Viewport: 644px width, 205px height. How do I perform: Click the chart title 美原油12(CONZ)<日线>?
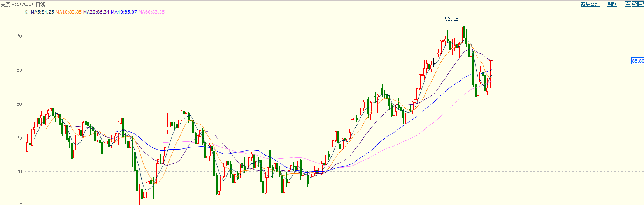point(24,4)
